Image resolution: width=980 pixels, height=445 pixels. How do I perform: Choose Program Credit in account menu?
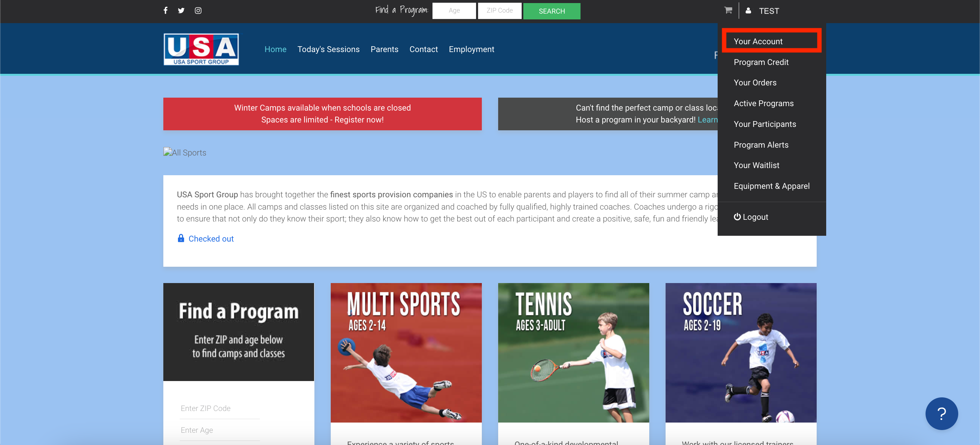[761, 62]
